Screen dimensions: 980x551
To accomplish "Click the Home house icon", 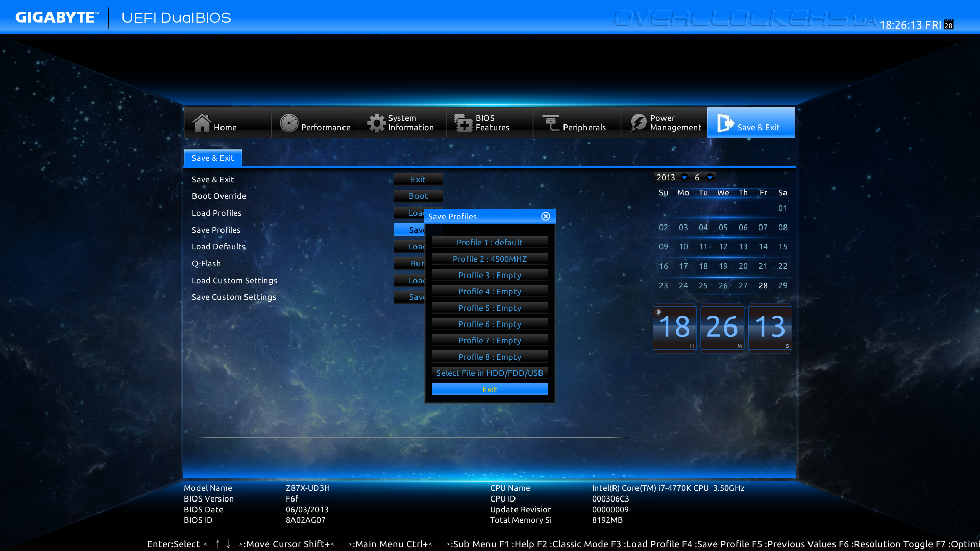I will (x=202, y=123).
